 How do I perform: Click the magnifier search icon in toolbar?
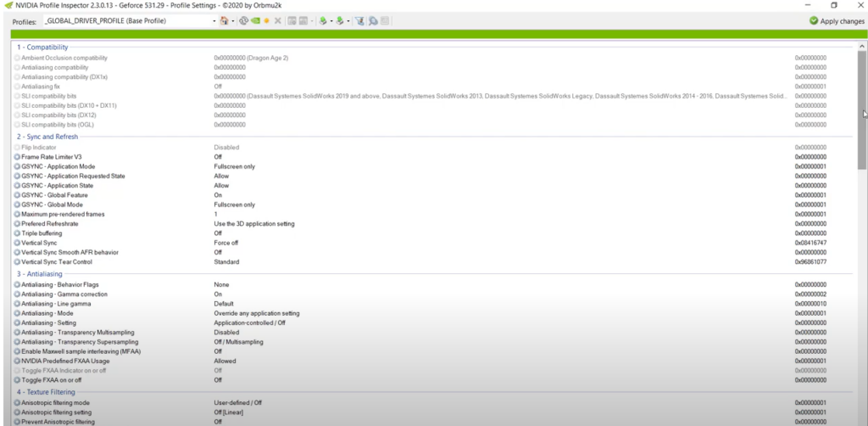tap(372, 20)
